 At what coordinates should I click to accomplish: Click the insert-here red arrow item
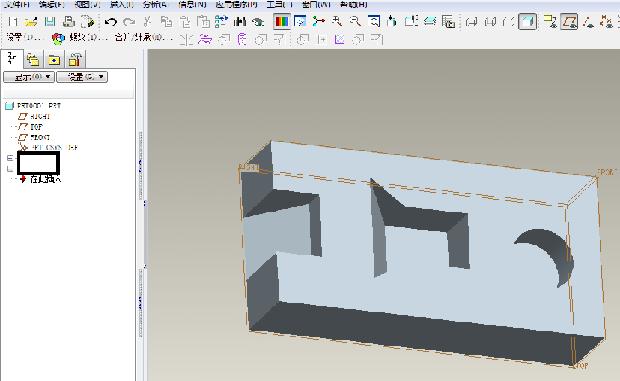coord(41,179)
